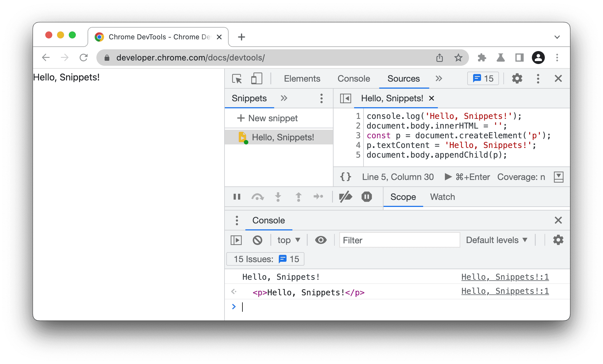Click the pause on exceptions icon

[x=367, y=197]
